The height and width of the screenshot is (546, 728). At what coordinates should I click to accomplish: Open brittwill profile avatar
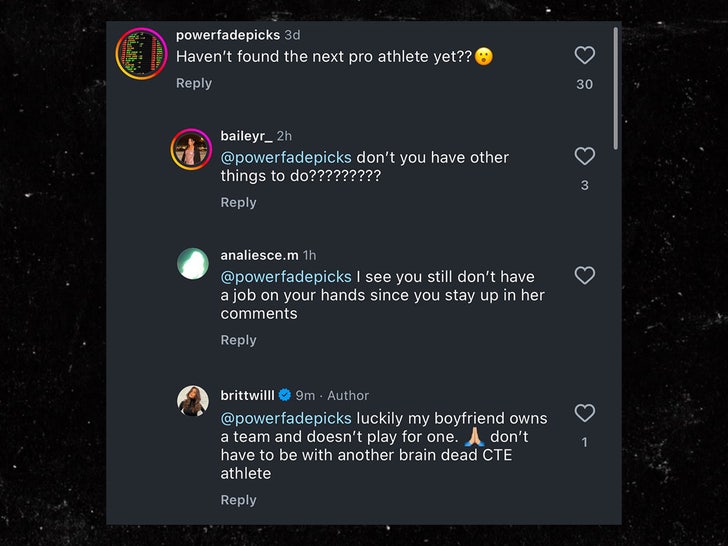tap(192, 402)
